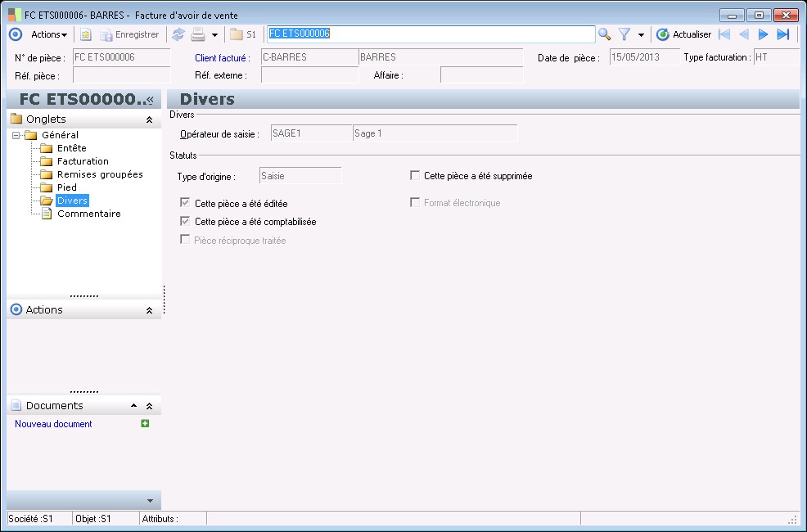Toggle Cette pièce a été éditée checkbox

click(x=185, y=203)
